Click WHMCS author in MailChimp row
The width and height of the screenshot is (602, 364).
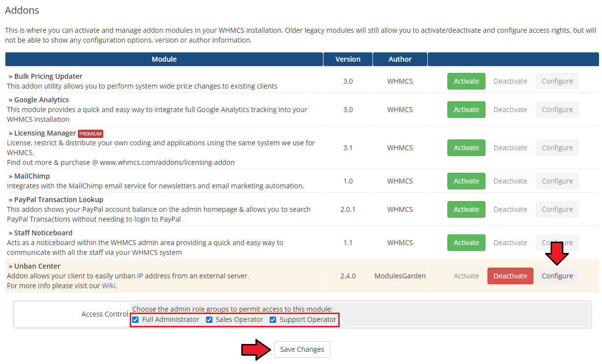tap(400, 181)
